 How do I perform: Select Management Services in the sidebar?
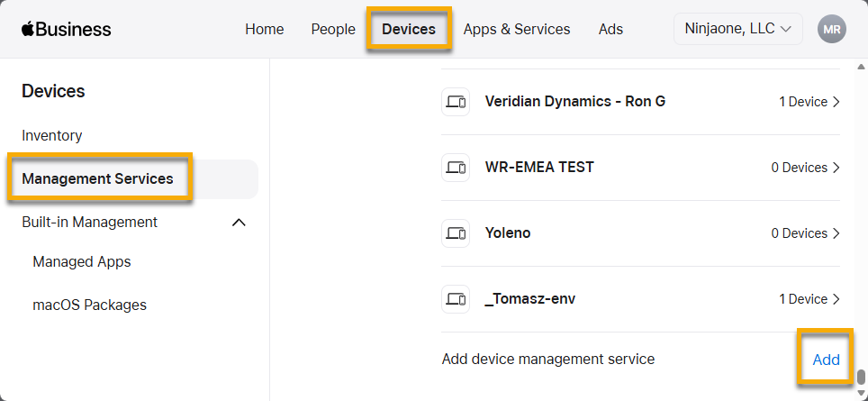(133, 179)
